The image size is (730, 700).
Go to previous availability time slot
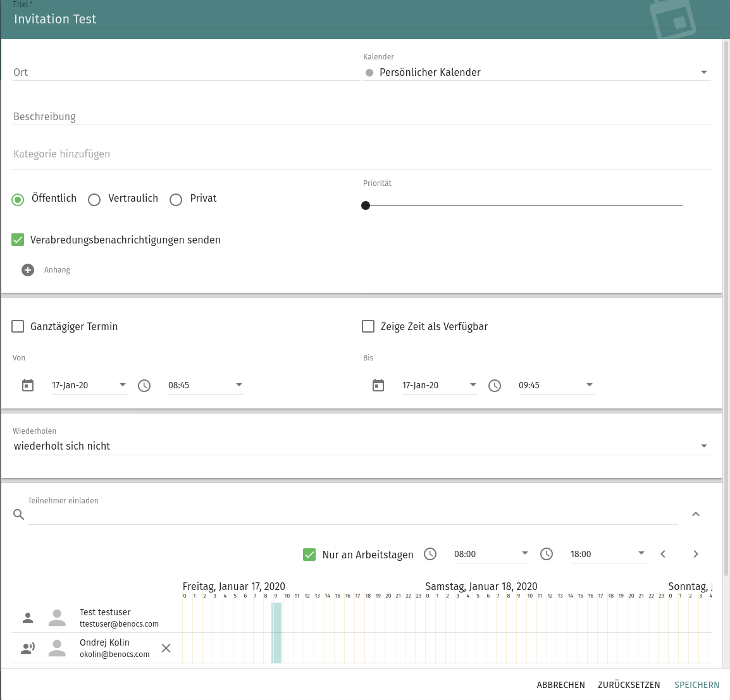[663, 554]
